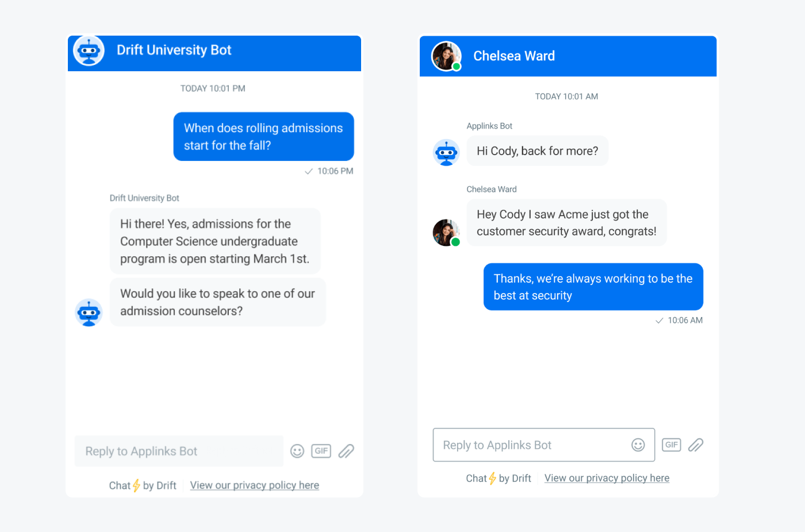Screen dimensions: 805x532
Task: Click the GIF icon in the left chat
Action: [x=321, y=451]
